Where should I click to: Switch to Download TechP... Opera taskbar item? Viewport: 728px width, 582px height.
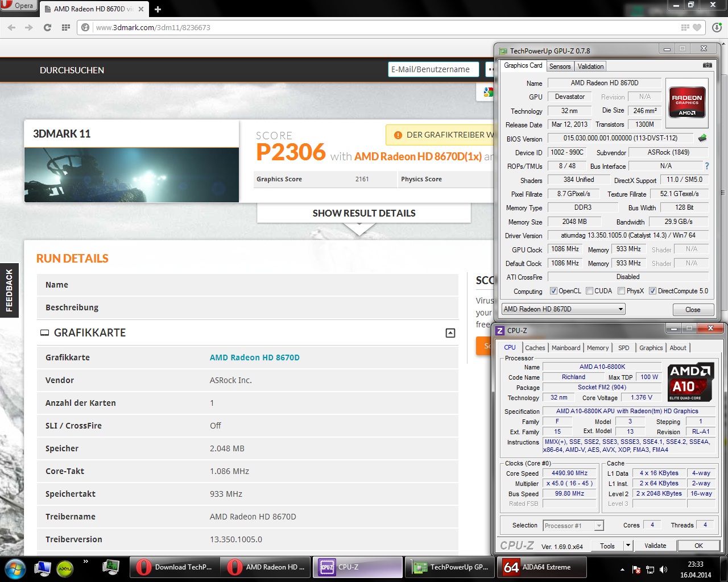click(174, 567)
